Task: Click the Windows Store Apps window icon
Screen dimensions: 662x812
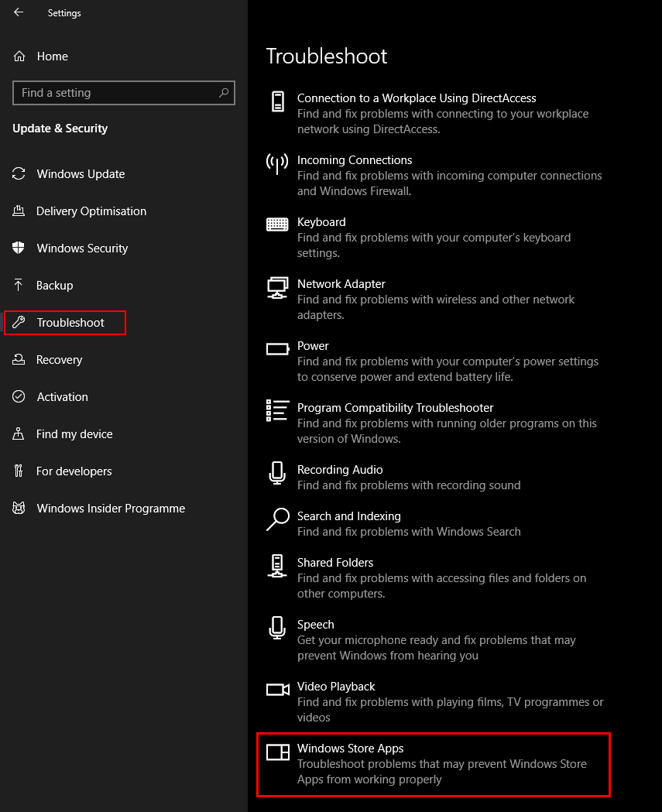Action: pos(278,752)
